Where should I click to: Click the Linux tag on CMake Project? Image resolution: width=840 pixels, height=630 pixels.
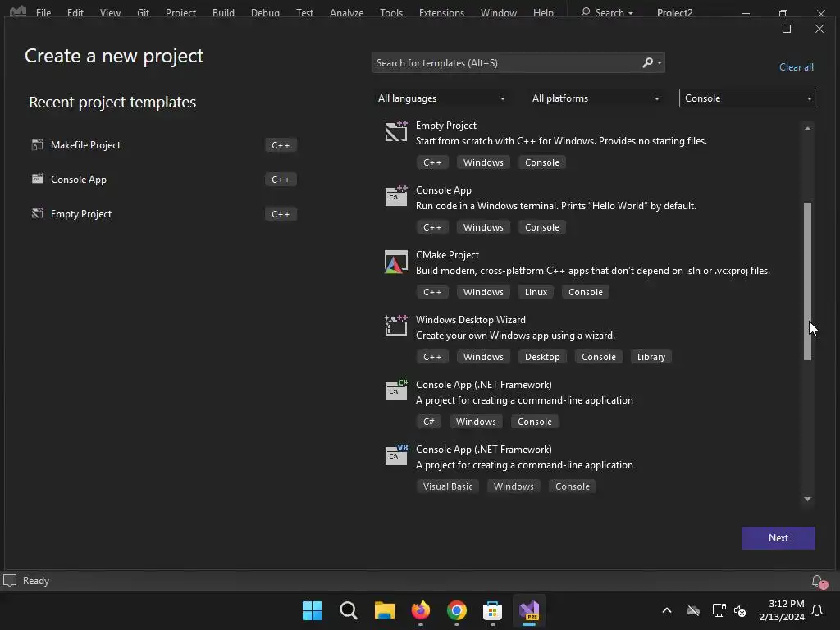(x=536, y=292)
